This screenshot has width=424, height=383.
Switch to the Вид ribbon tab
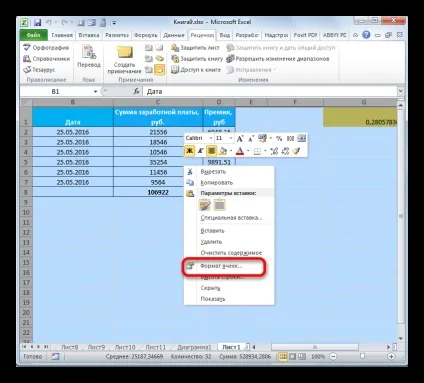click(x=224, y=35)
